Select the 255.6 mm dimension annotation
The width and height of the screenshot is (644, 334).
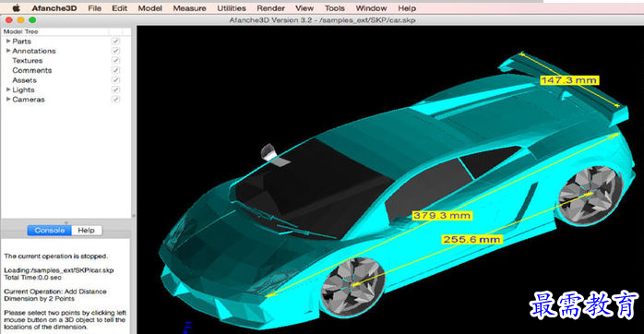471,239
